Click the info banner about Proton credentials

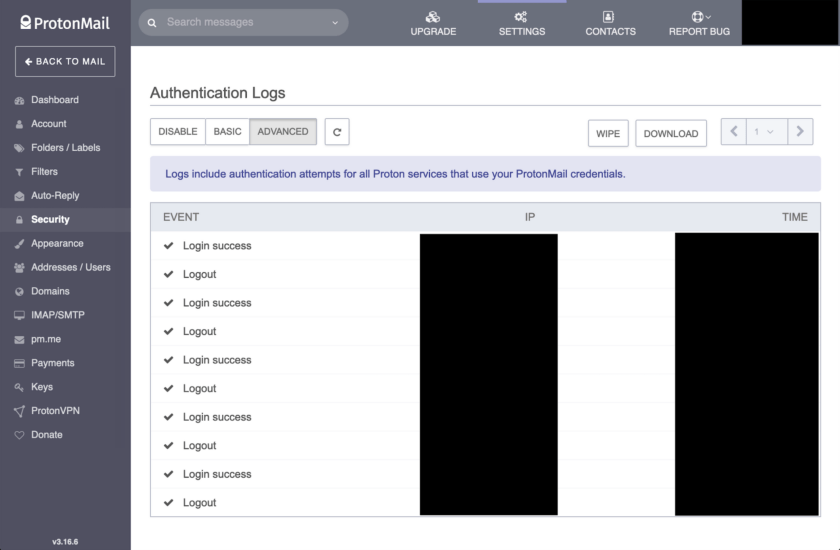(485, 174)
